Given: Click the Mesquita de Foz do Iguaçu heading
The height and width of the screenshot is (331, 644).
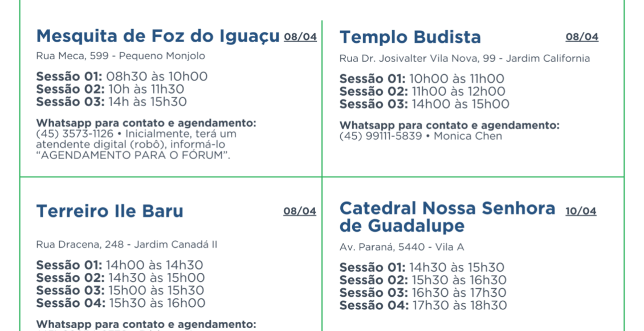Looking at the screenshot, I should click(x=158, y=36).
